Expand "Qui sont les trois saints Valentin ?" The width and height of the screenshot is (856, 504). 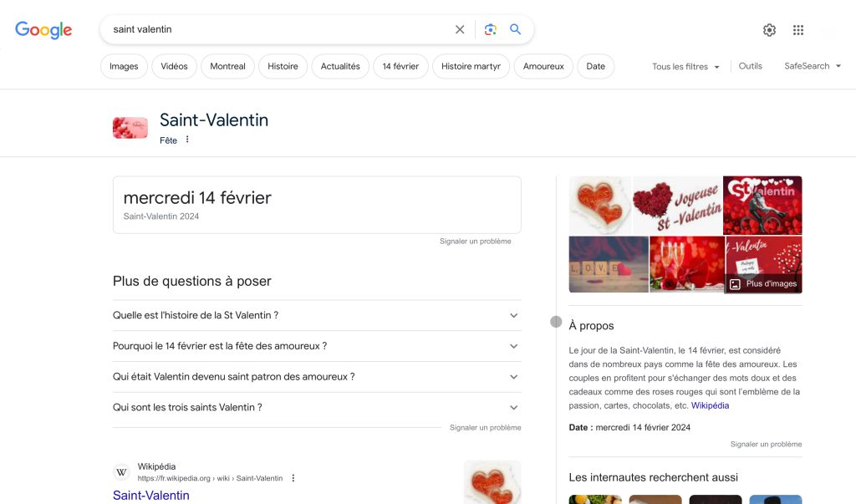click(x=316, y=407)
